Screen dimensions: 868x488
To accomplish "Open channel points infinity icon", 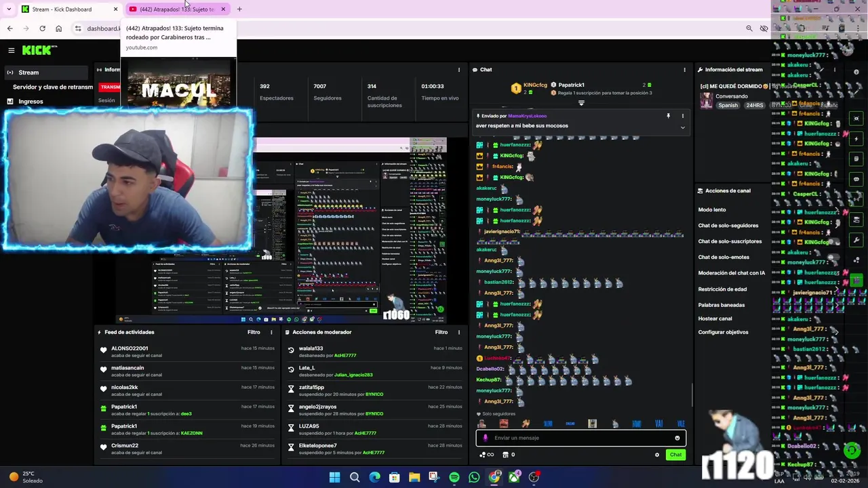I will 487,455.
